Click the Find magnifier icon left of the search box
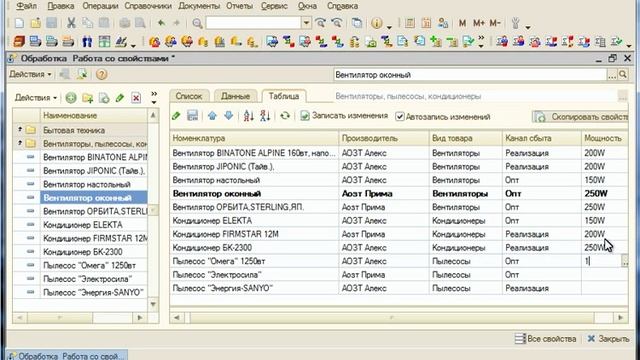The width and height of the screenshot is (640, 360). point(197,23)
